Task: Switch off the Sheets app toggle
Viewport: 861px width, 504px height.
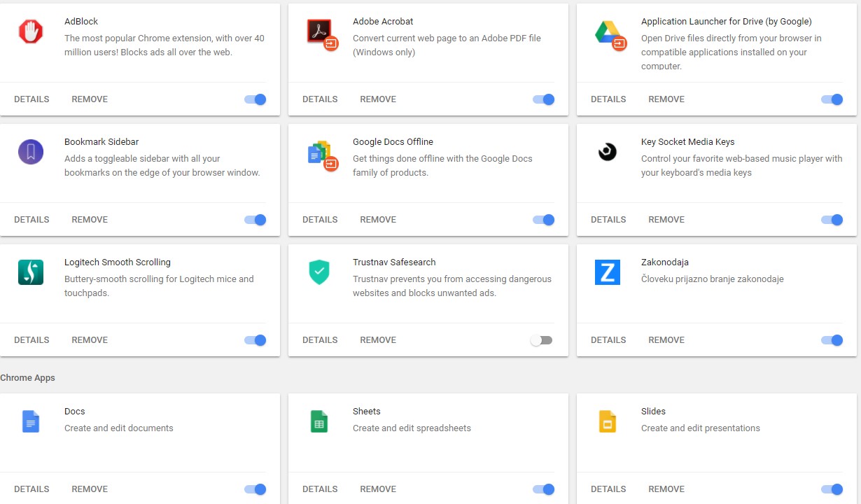Action: point(544,489)
